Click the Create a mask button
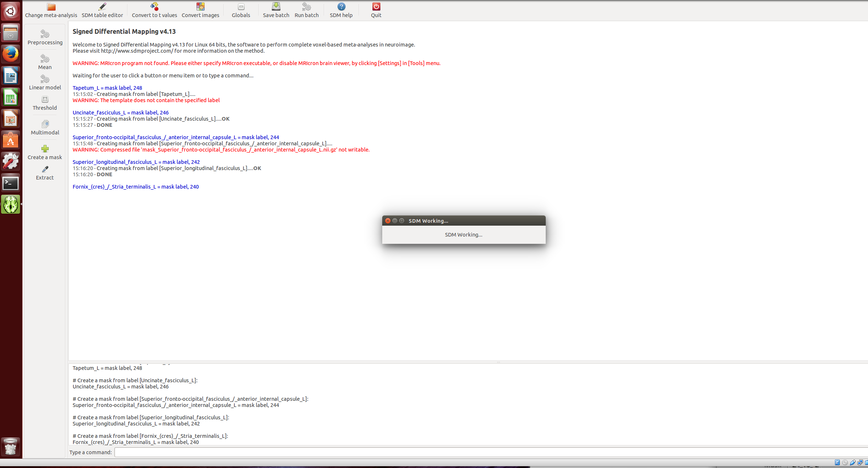The height and width of the screenshot is (468, 868). click(45, 152)
